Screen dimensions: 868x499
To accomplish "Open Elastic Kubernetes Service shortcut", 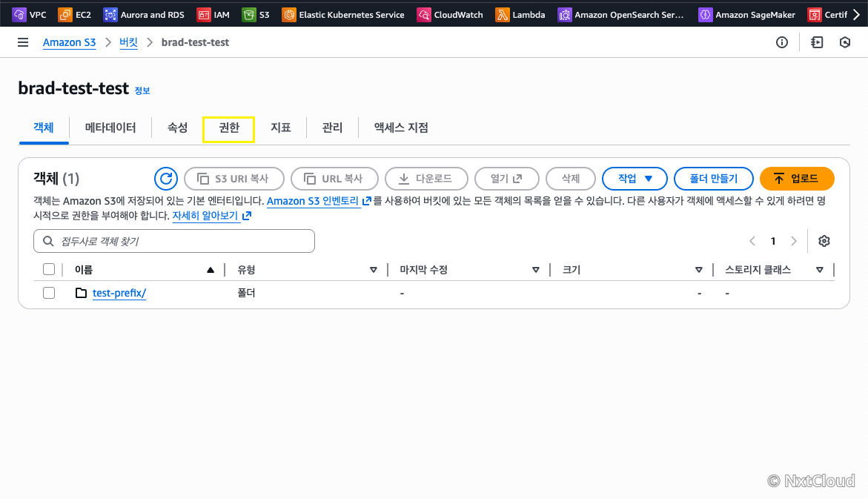I will (343, 14).
